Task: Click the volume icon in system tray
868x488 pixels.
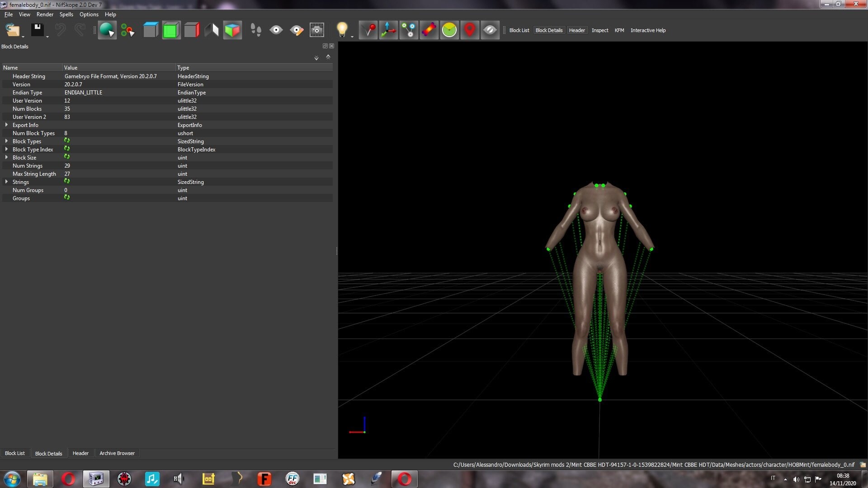Action: 796,479
